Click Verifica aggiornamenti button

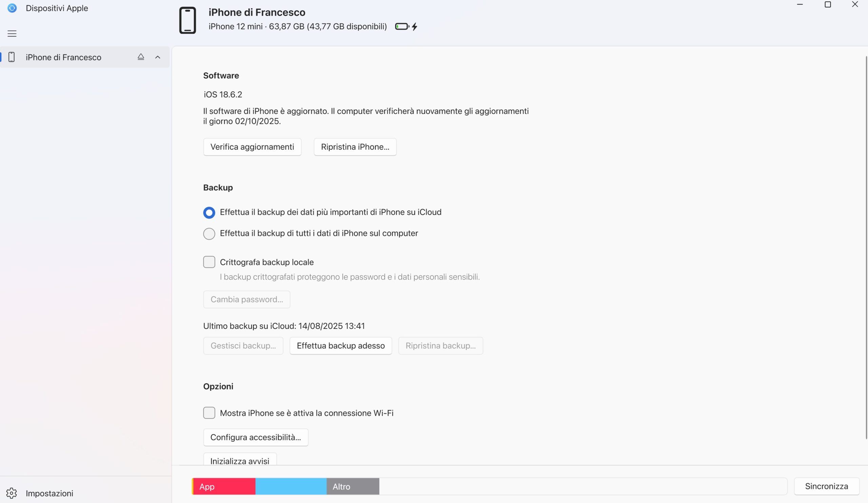252,147
